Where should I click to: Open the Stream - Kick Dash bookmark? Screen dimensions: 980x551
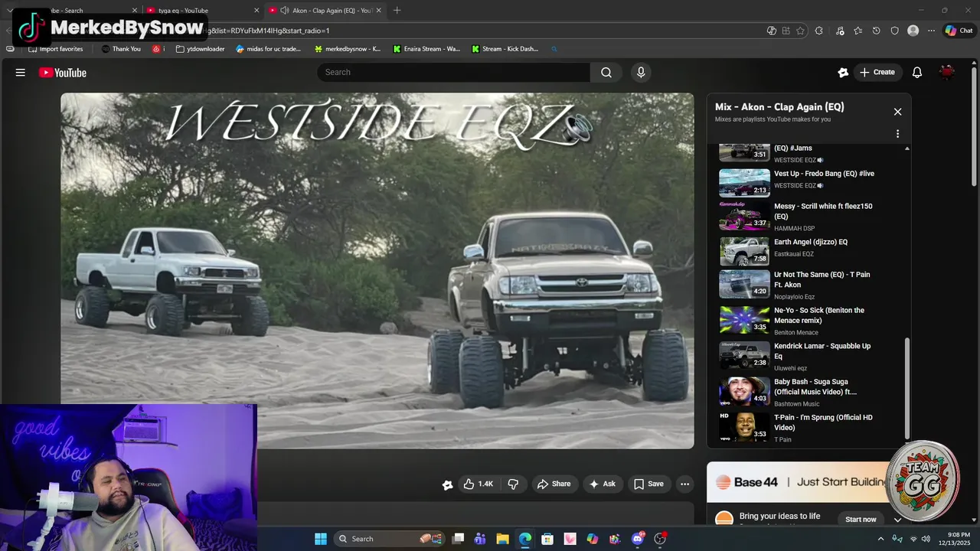(x=505, y=49)
